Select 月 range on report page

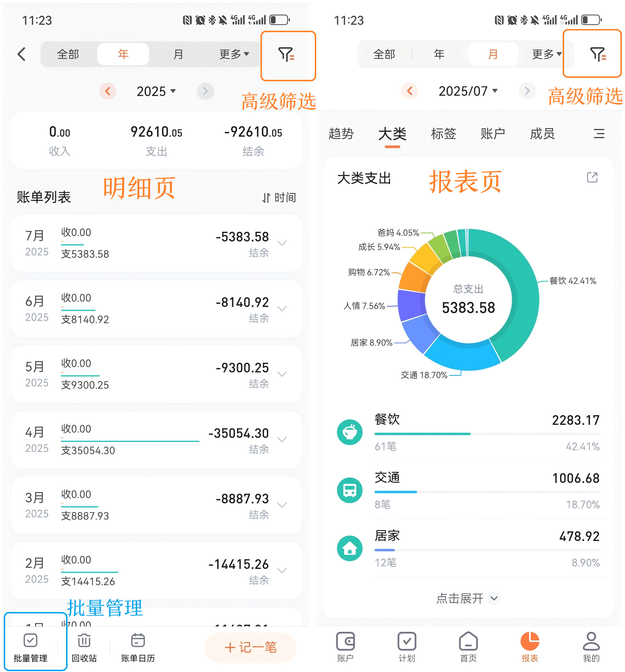pyautogui.click(x=493, y=54)
